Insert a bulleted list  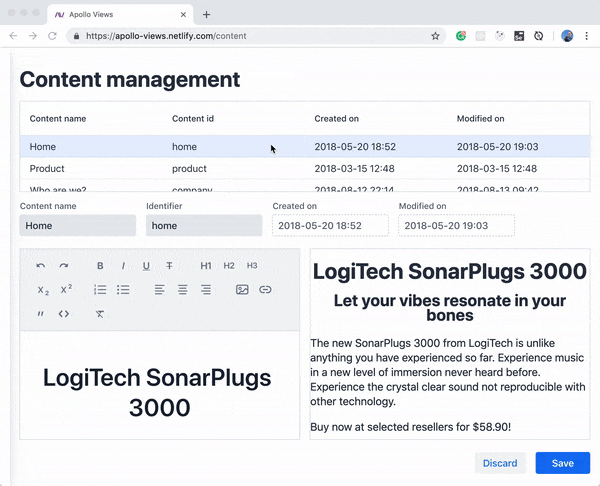click(123, 290)
